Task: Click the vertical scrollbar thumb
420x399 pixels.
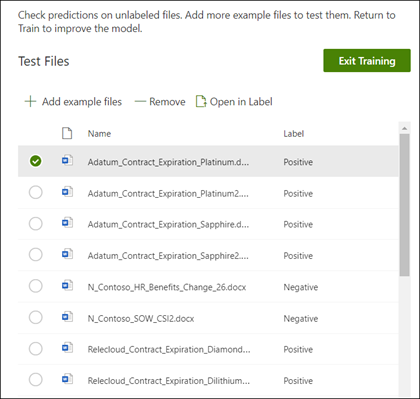Action: click(x=404, y=205)
